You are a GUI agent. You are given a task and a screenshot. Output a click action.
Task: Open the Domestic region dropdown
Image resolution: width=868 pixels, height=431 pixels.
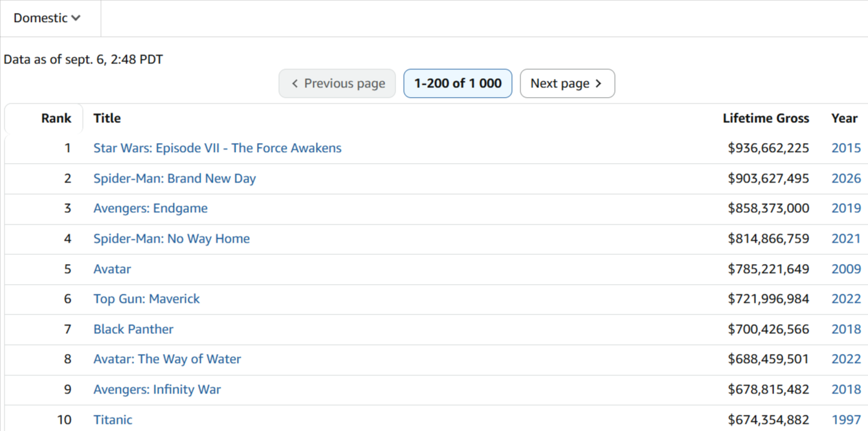pyautogui.click(x=47, y=18)
